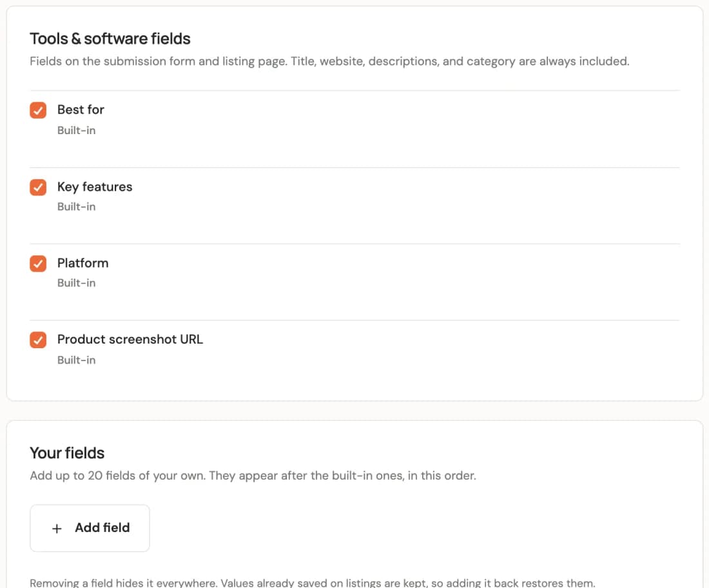Select the Platform label text
Screen dimensions: 709x588
83,263
